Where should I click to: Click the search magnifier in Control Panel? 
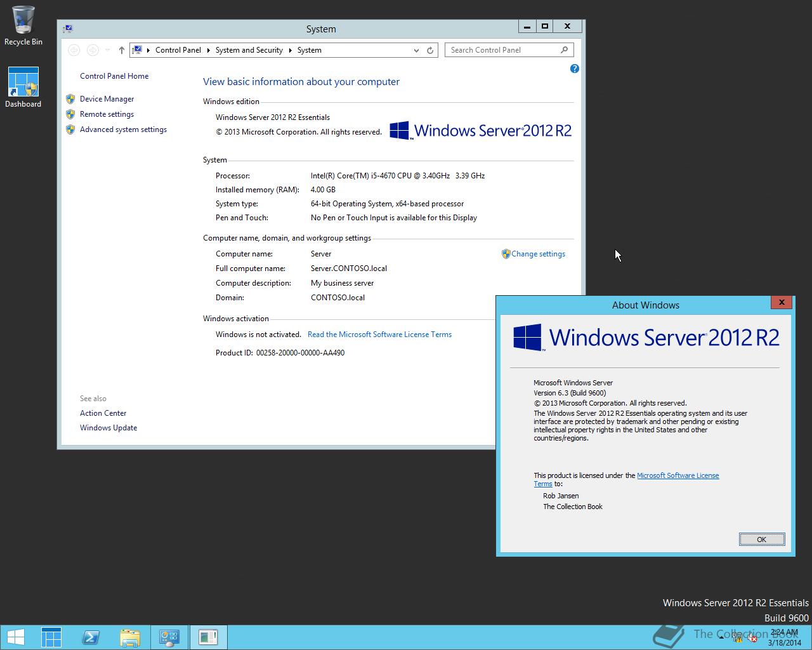point(564,50)
